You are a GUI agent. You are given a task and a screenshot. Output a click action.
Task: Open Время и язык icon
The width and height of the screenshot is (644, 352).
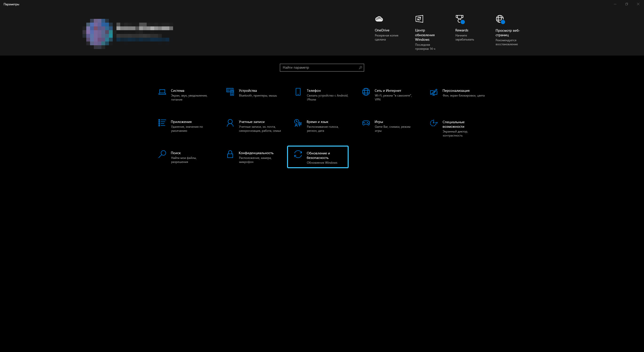(298, 123)
